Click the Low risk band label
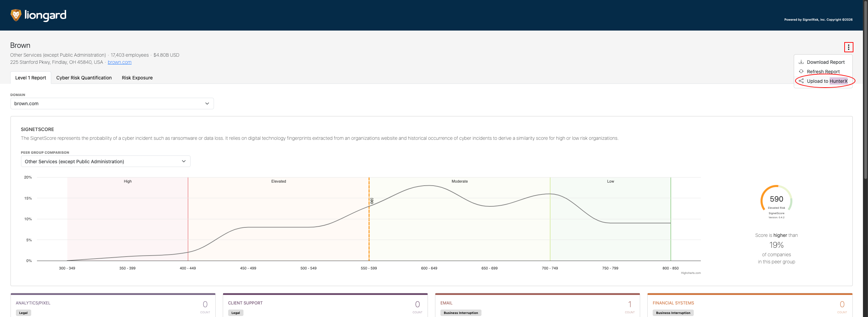Image resolution: width=868 pixels, height=317 pixels. tap(611, 181)
